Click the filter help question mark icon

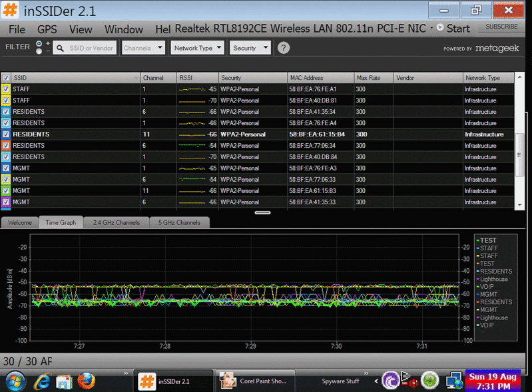pyautogui.click(x=283, y=48)
